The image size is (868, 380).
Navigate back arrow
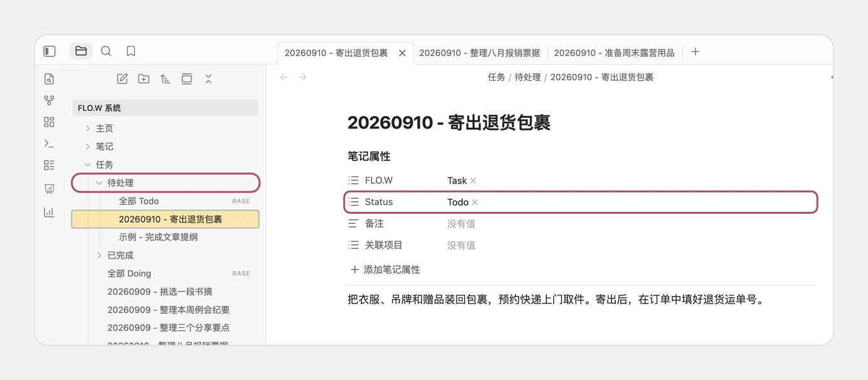(283, 77)
